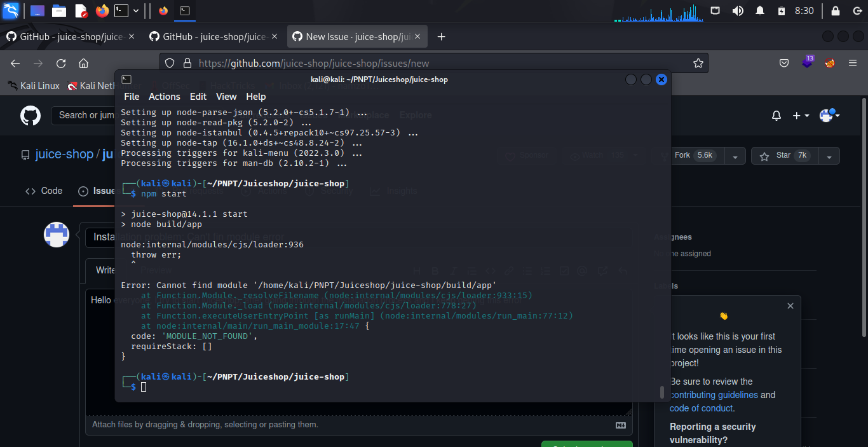Viewport: 868px width, 447px height.
Task: Go to GitHub home via logo
Action: point(31,116)
